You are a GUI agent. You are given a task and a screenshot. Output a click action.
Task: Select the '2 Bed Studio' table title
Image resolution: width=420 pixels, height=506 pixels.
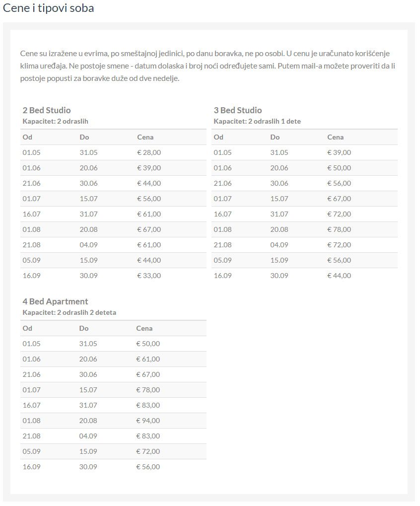pos(47,110)
